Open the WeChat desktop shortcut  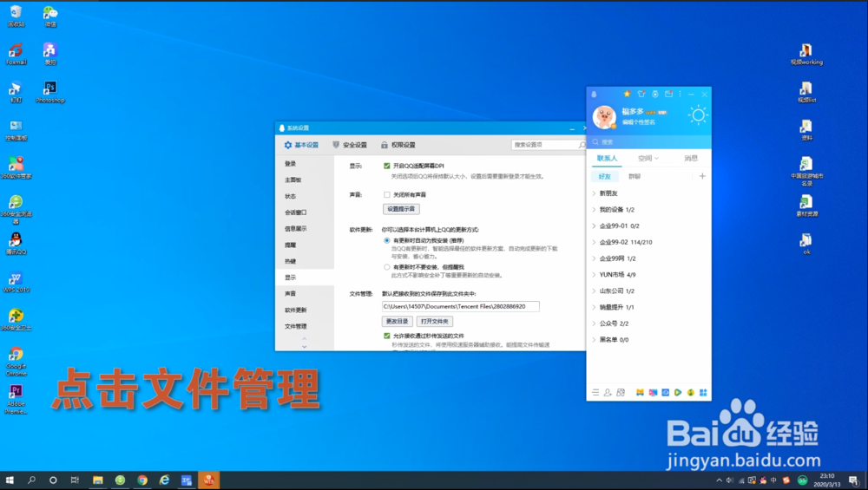pos(50,16)
